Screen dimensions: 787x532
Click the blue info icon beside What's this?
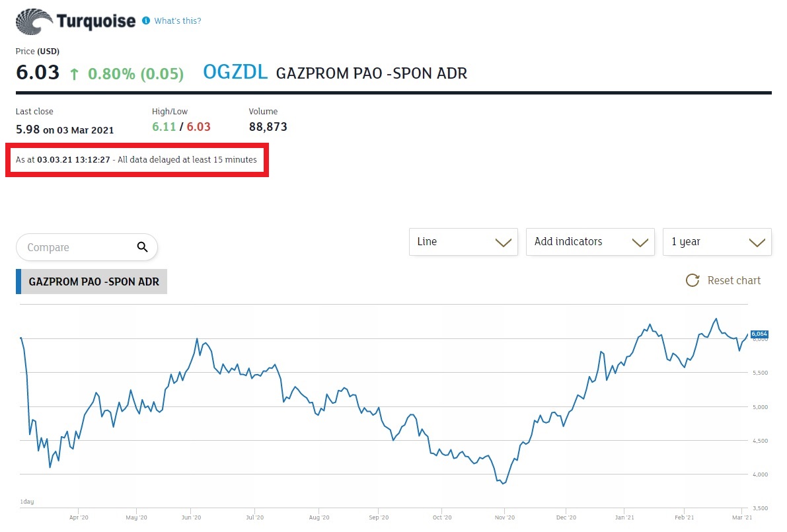click(x=146, y=20)
